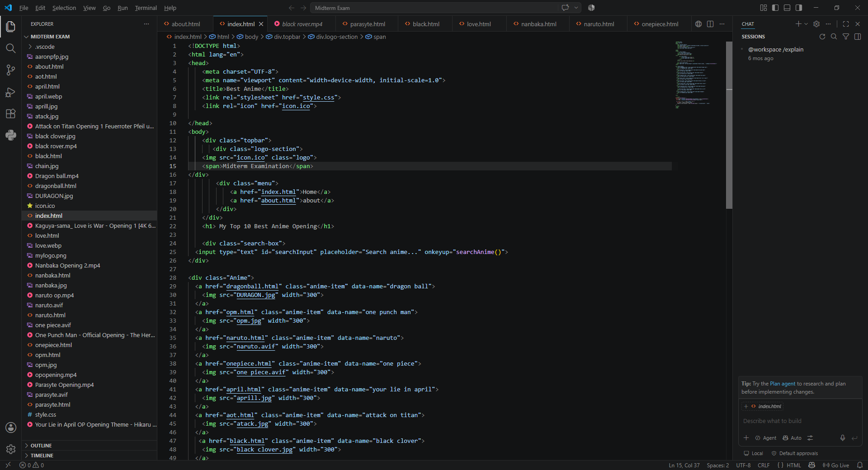Open the Agent mode picker
Image resolution: width=868 pixels, height=470 pixels.
coord(766,438)
